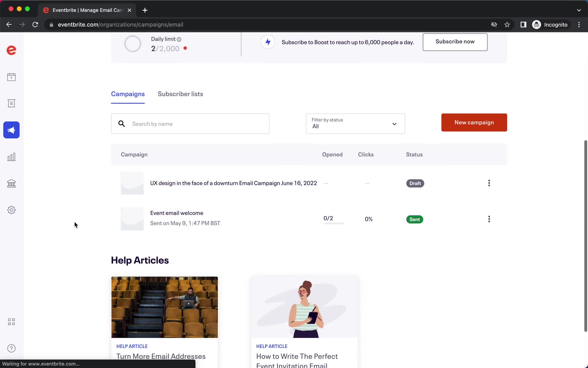The width and height of the screenshot is (588, 368).
Task: Open How to Write The Perfect Event Invitation article
Action: (297, 360)
